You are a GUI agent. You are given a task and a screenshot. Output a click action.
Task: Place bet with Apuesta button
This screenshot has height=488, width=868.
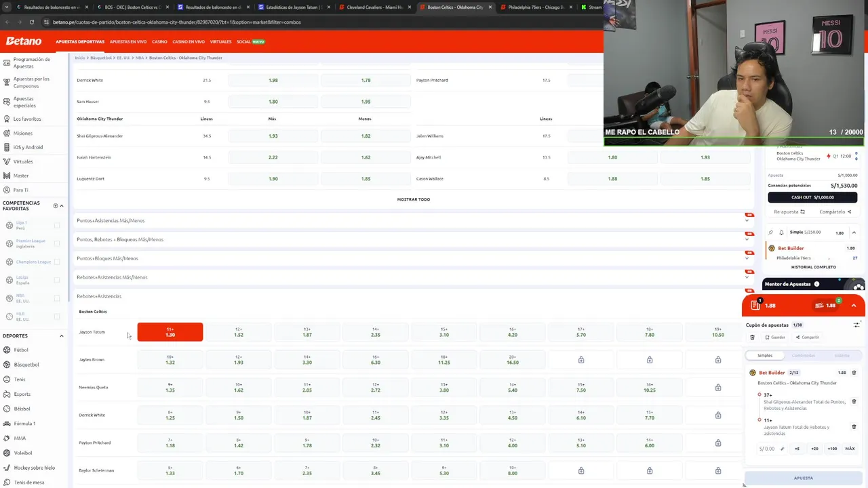[x=804, y=478]
